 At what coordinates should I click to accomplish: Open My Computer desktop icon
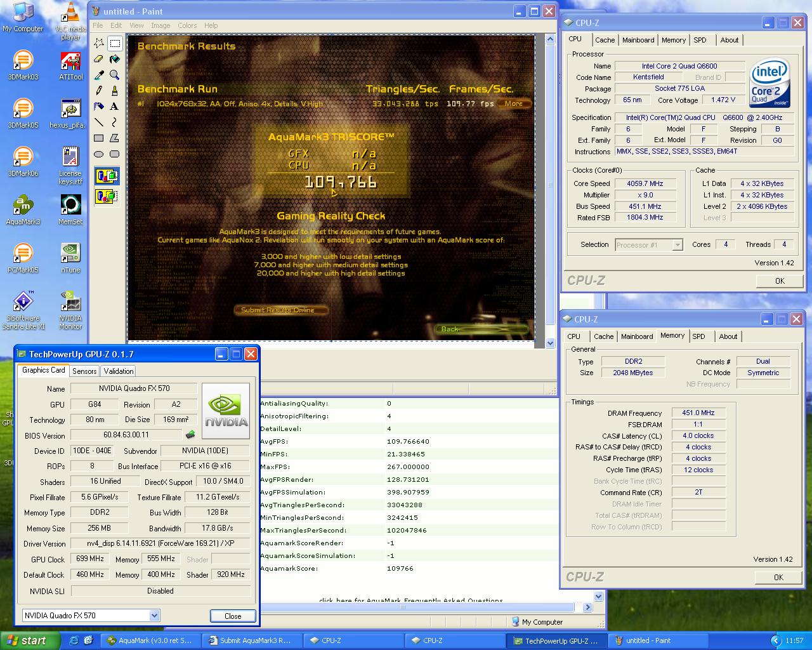click(23, 17)
